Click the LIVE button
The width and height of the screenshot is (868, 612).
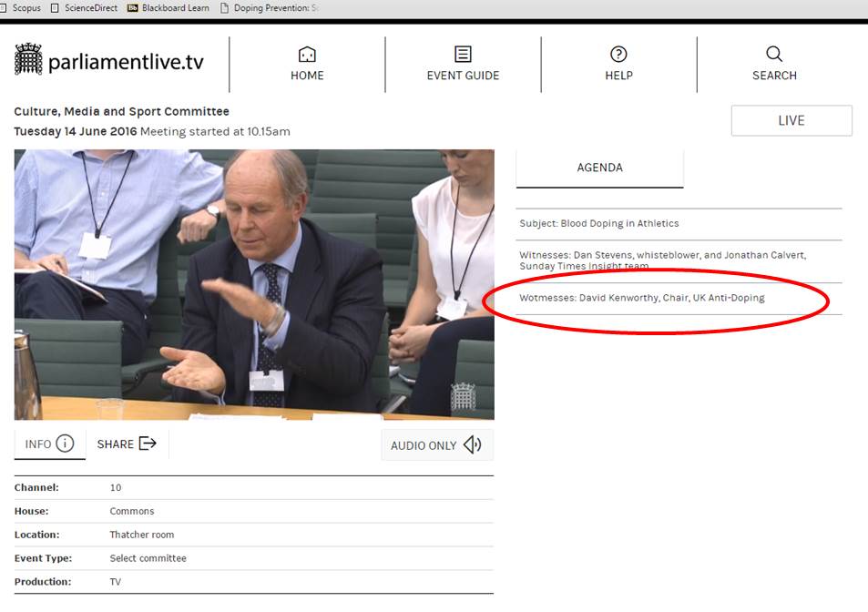(791, 120)
